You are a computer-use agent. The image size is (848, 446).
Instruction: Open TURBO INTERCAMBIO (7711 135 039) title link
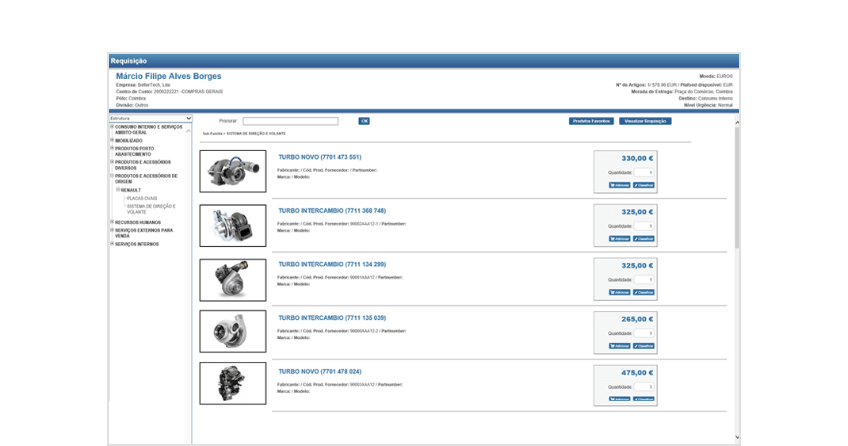(332, 318)
